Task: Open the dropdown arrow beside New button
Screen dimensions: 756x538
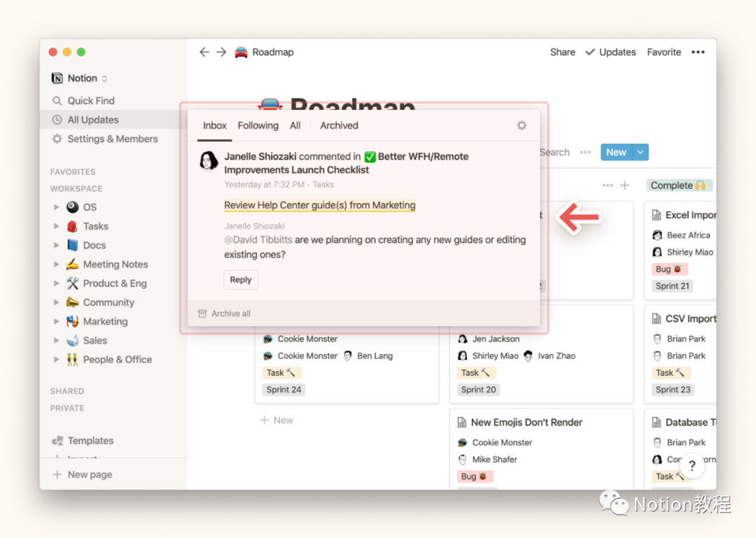Action: click(x=640, y=153)
